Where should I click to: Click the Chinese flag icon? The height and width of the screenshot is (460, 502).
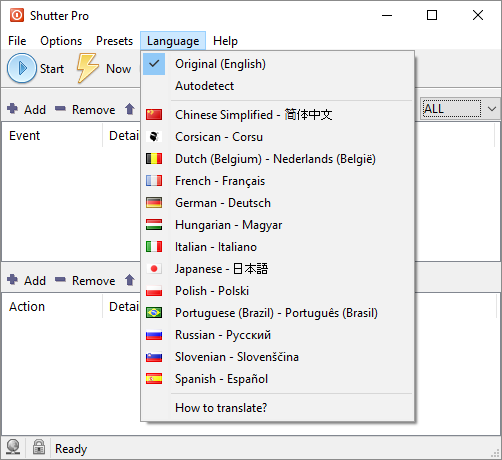(x=154, y=115)
